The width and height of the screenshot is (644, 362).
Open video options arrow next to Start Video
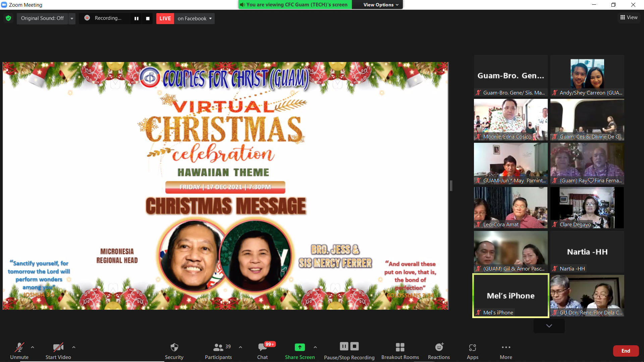coord(74,347)
